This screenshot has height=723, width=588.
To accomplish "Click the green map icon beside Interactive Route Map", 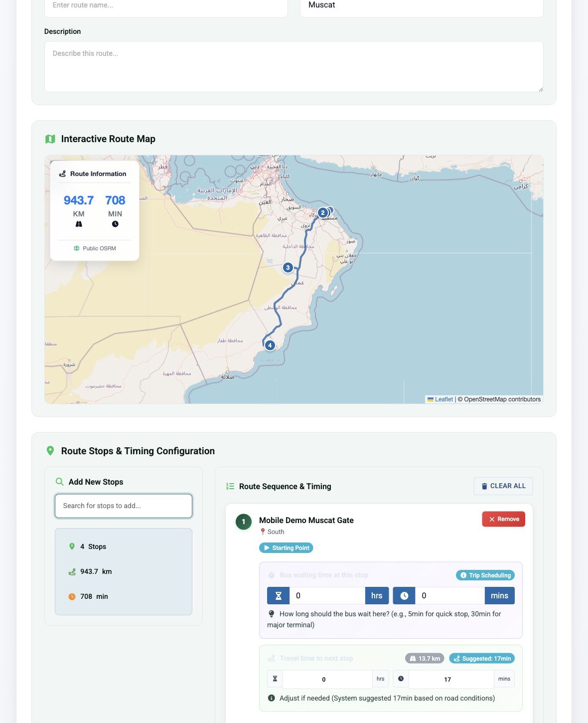I will pos(50,139).
